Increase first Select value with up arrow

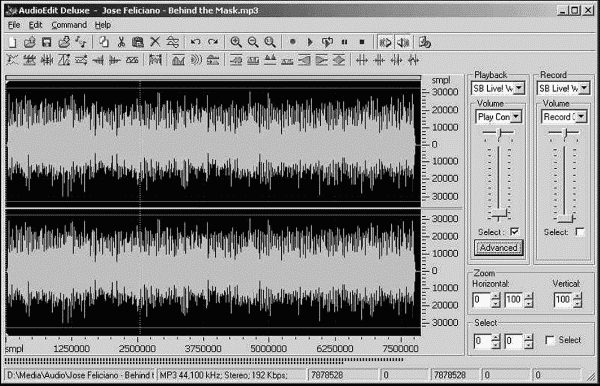click(496, 337)
